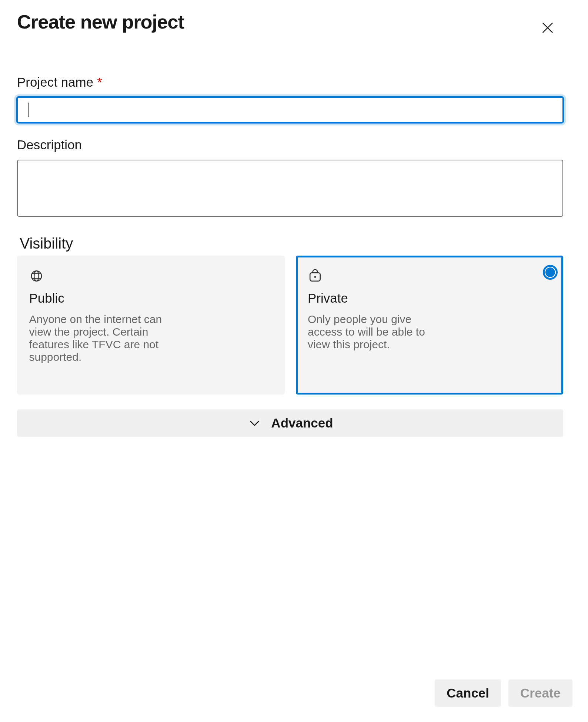Viewport: 588px width, 722px height.
Task: Click the selected radio indicator on Private
Action: (550, 272)
